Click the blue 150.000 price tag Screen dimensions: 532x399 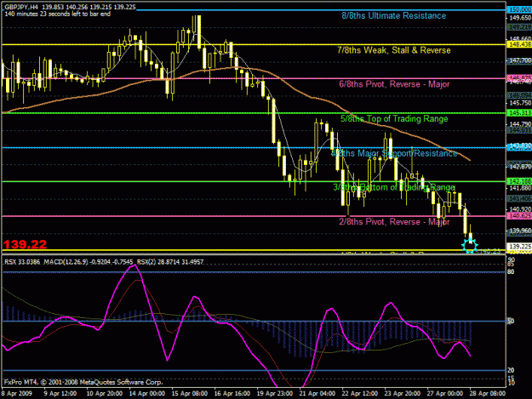click(519, 10)
